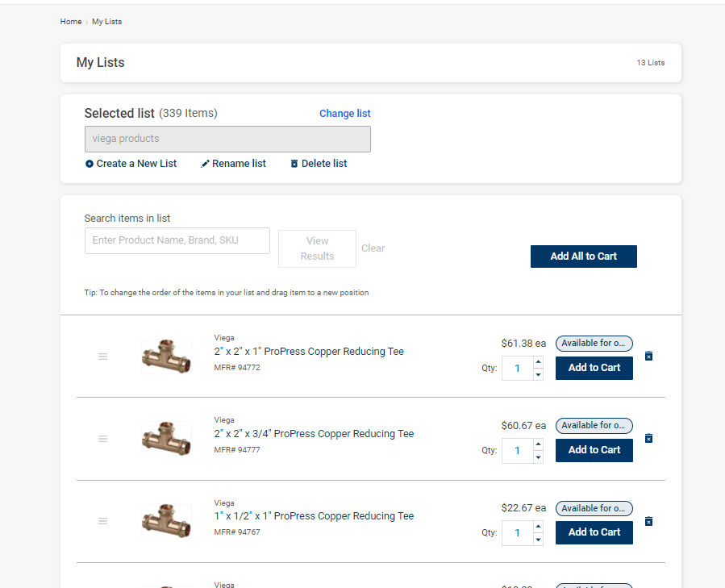
Task: Delete the 94767 reducing tee item
Action: coord(648,521)
